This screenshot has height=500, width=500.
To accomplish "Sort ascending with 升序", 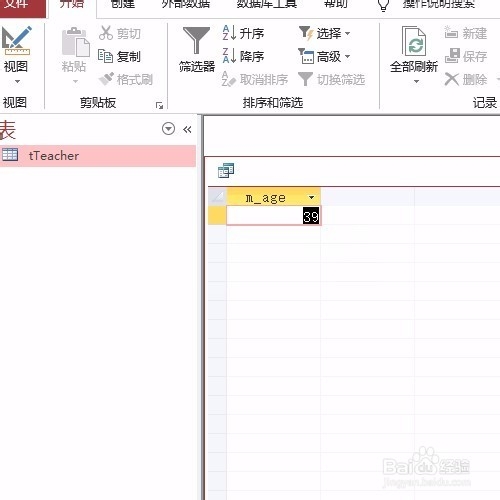I will coord(243,33).
